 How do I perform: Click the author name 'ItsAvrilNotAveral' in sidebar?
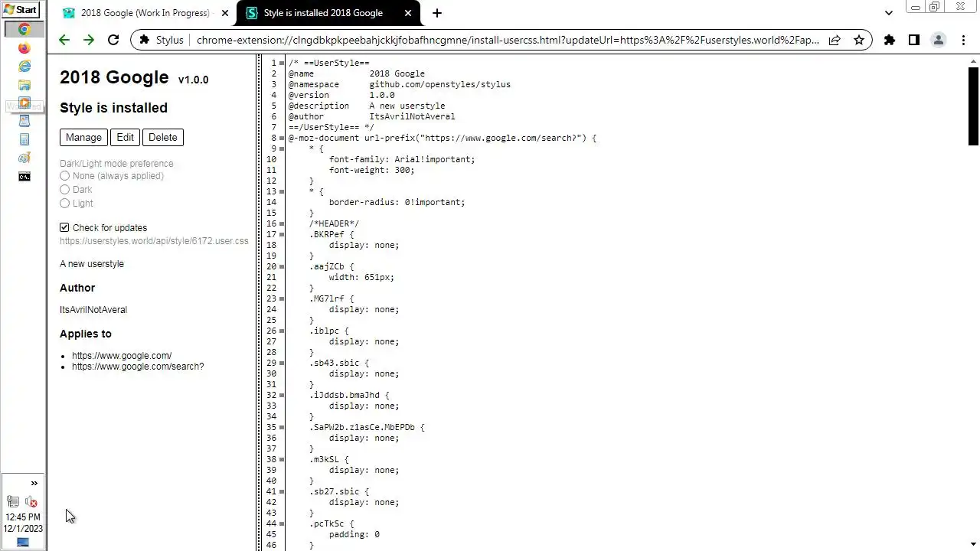[x=93, y=310]
